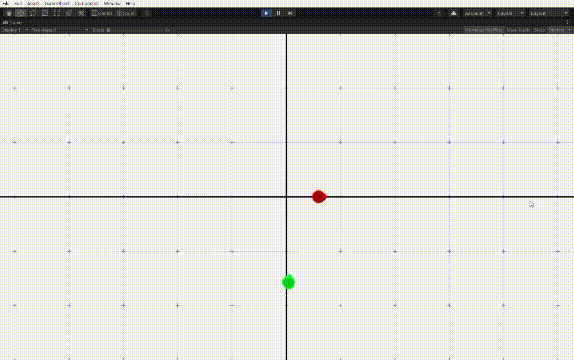
Task: Toggle the Stats overlay button
Action: click(x=539, y=30)
